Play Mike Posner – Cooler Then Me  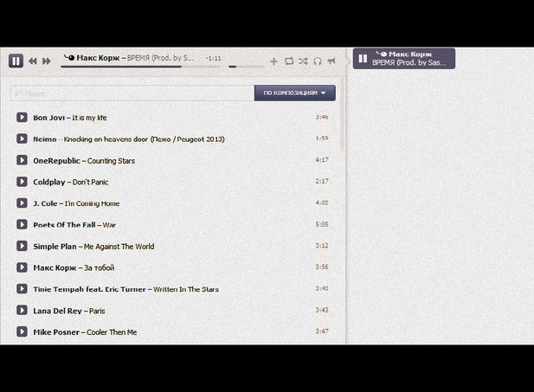click(x=22, y=331)
